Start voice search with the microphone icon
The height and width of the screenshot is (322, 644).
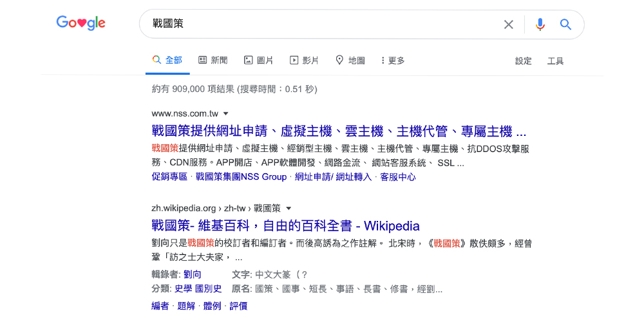pos(540,24)
